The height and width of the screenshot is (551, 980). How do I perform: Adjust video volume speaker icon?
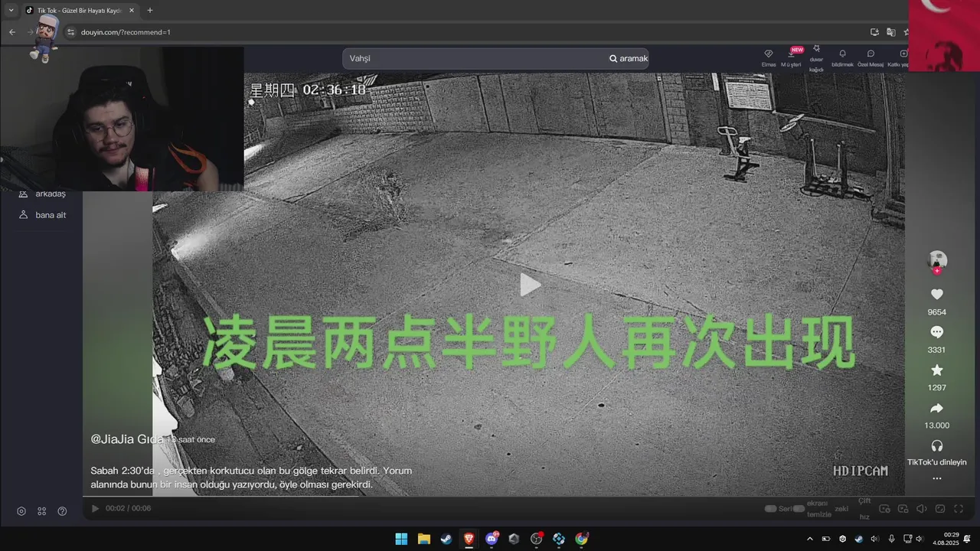(922, 509)
